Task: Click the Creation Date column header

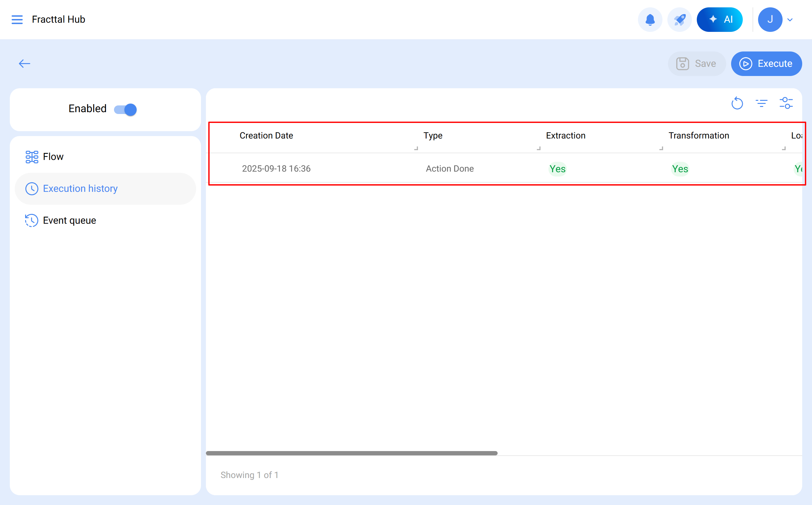Action: pos(266,136)
